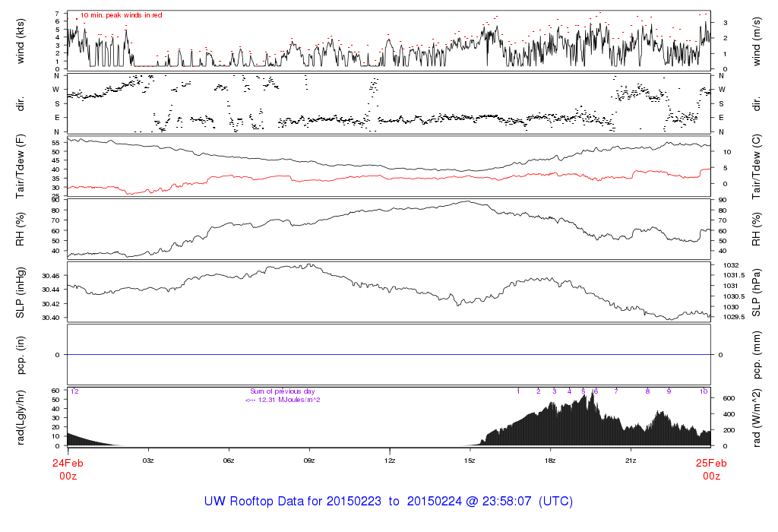Click the 15z time axis label
Image resolution: width=778 pixels, height=532 pixels.
point(470,461)
